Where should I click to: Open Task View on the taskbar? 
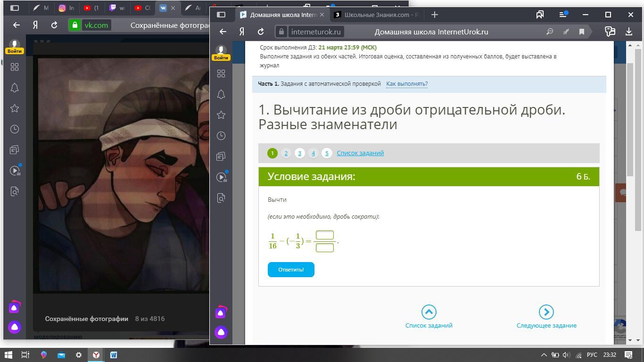(x=25, y=355)
